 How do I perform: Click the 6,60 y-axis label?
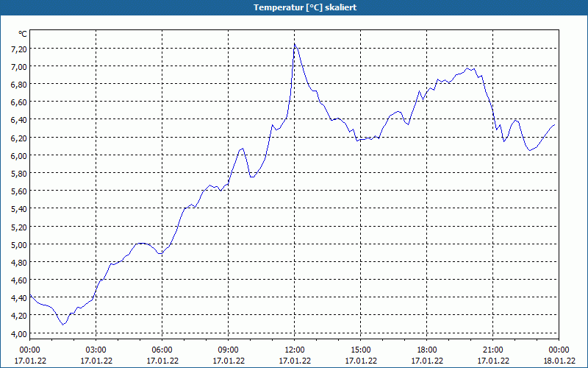pyautogui.click(x=19, y=102)
